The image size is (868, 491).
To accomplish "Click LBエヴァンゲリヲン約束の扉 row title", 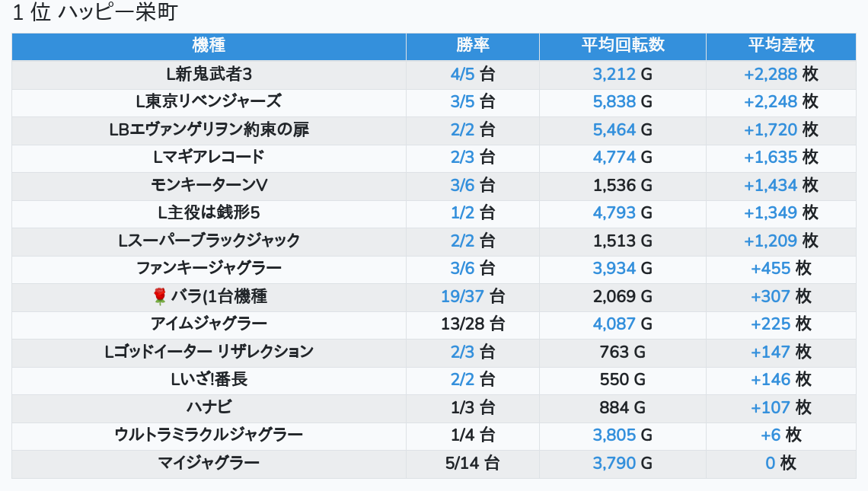I will (x=209, y=129).
